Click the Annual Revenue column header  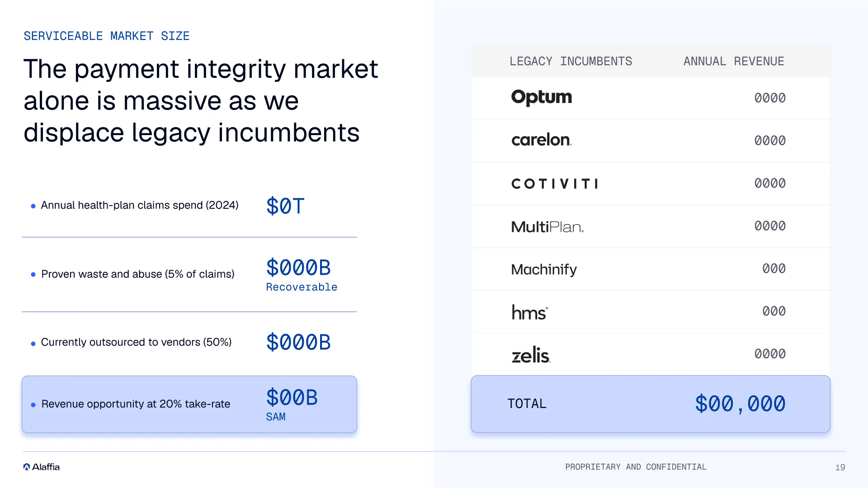734,61
